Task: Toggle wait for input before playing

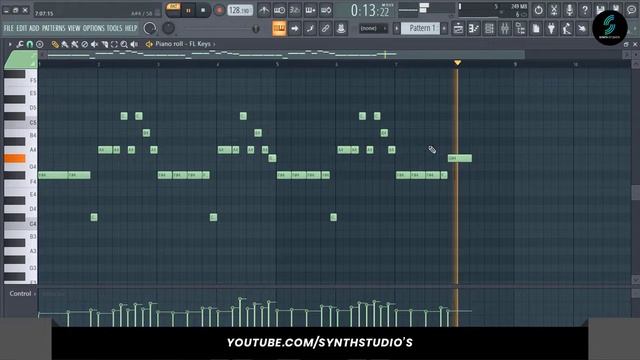Action: click(280, 10)
